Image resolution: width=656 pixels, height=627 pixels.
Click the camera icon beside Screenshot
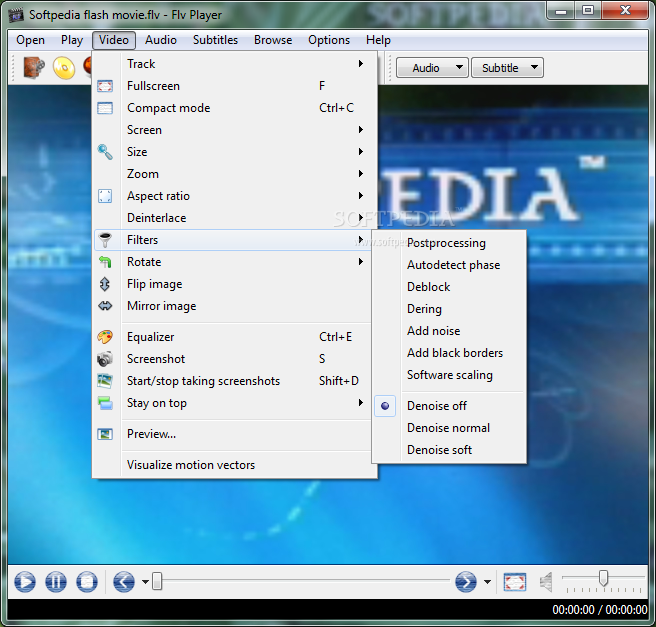(105, 359)
